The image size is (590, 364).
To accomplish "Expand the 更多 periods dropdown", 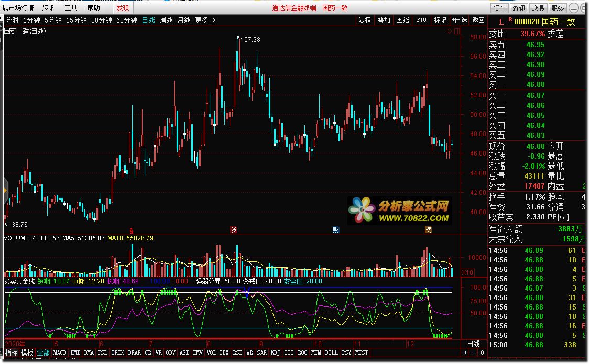I will [205, 20].
